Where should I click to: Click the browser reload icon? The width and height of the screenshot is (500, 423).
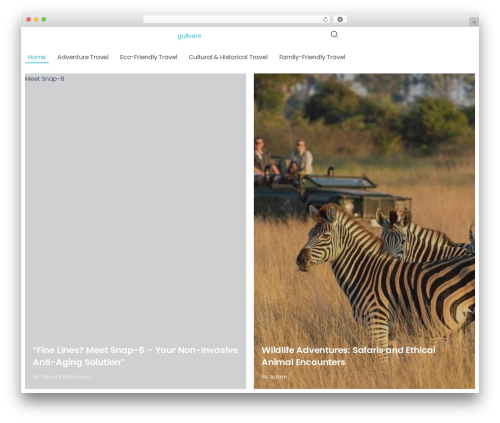(325, 20)
